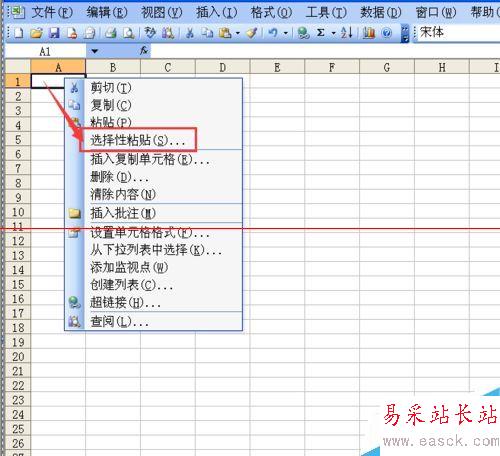
Task: Click the Name Box showing A1
Action: click(45, 51)
